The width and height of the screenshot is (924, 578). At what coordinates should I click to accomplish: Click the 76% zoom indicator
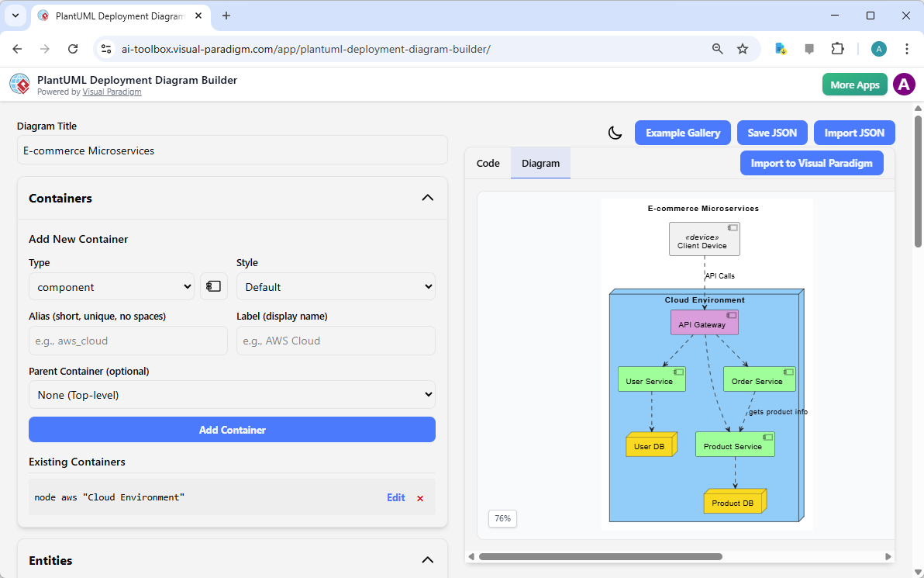click(502, 518)
